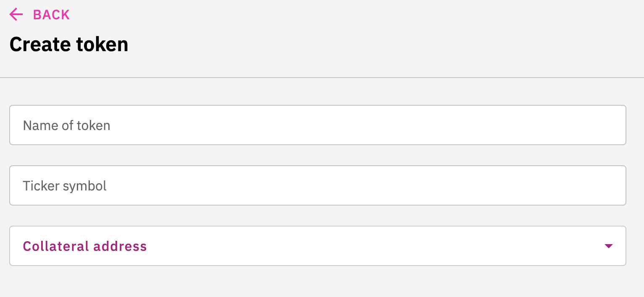Click the word "token" in the heading

(x=102, y=44)
